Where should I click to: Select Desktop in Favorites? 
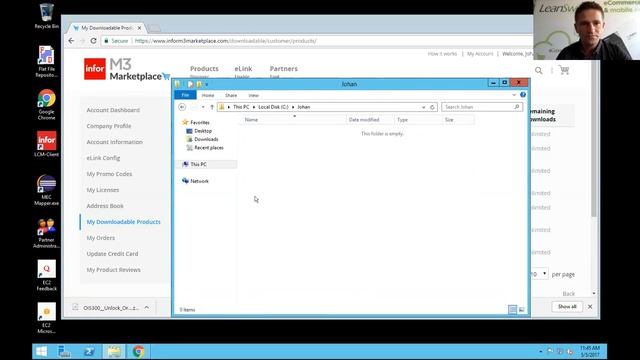(203, 131)
